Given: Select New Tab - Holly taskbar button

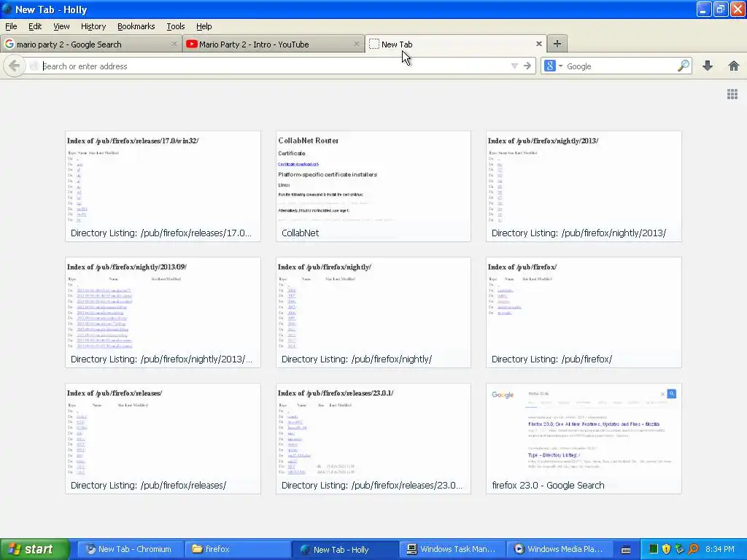Looking at the screenshot, I should pos(345,549).
